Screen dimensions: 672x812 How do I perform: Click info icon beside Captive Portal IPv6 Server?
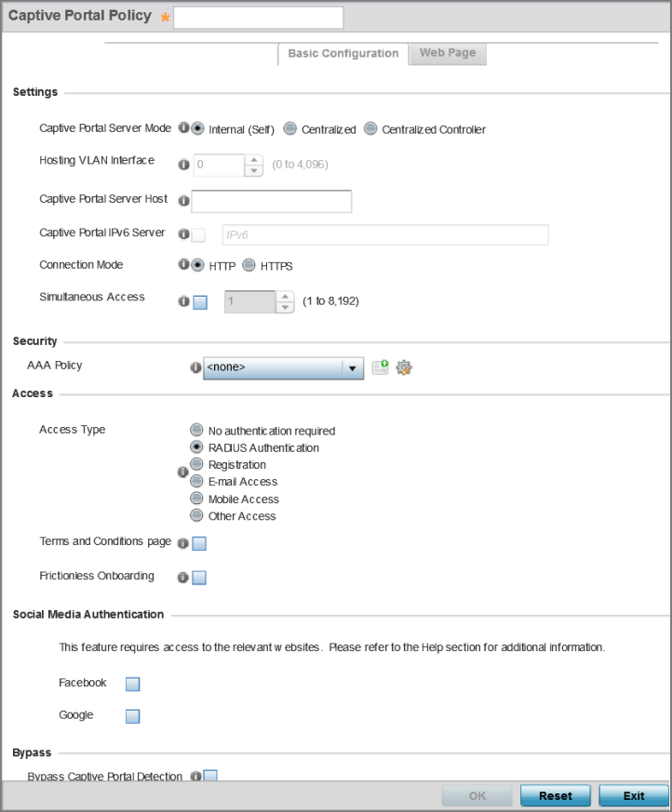[183, 234]
